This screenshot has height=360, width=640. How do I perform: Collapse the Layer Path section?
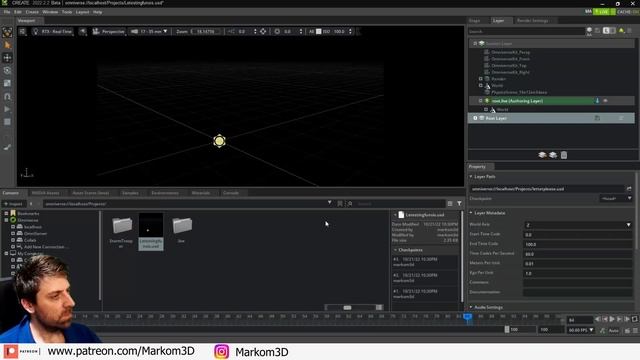pos(471,177)
